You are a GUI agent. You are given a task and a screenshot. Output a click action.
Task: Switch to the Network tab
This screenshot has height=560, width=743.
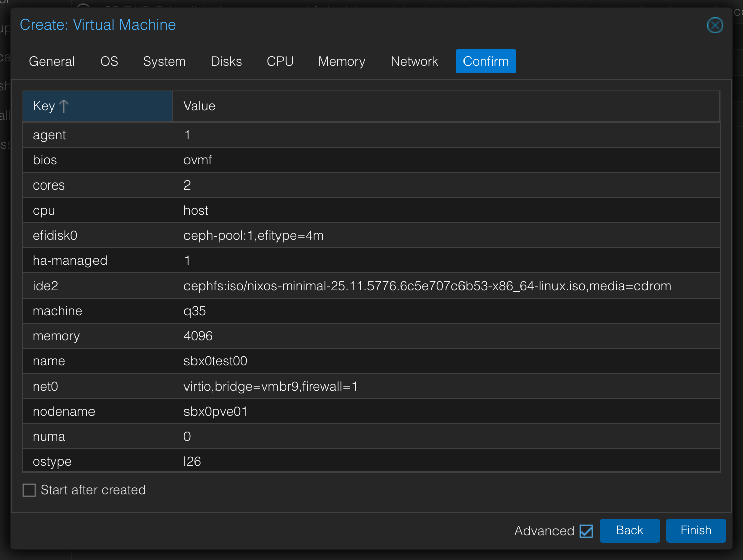click(414, 61)
